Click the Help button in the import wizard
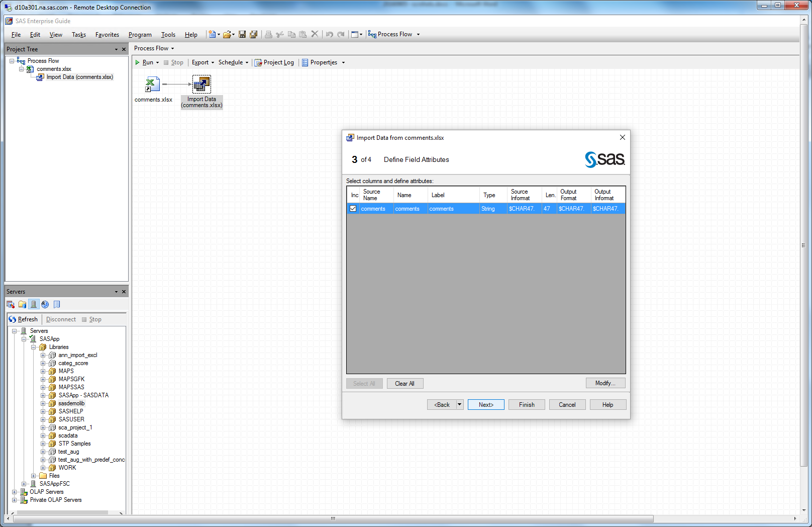This screenshot has width=812, height=527. (608, 405)
